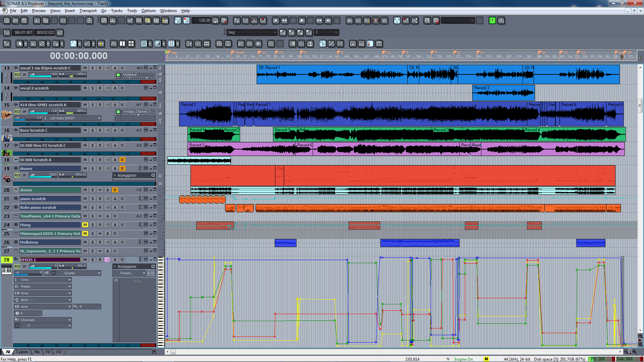This screenshot has width=644, height=362.
Task: Arm track 15 414 thru SM81 for recording
Action: coord(100,105)
